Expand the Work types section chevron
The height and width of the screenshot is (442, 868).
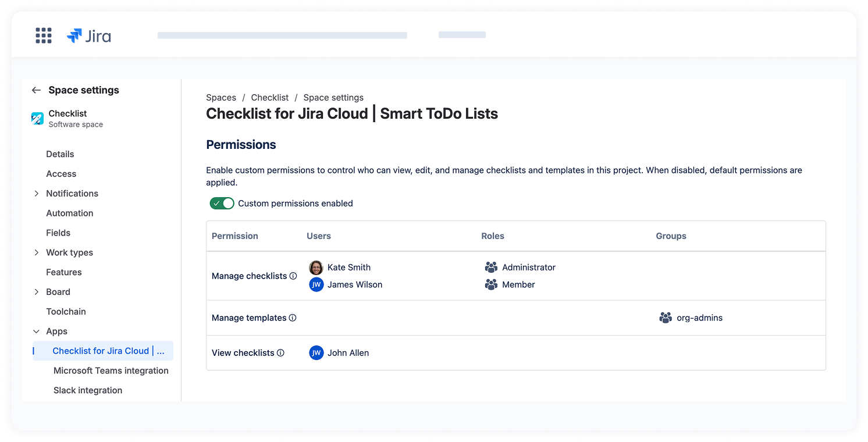(x=37, y=252)
